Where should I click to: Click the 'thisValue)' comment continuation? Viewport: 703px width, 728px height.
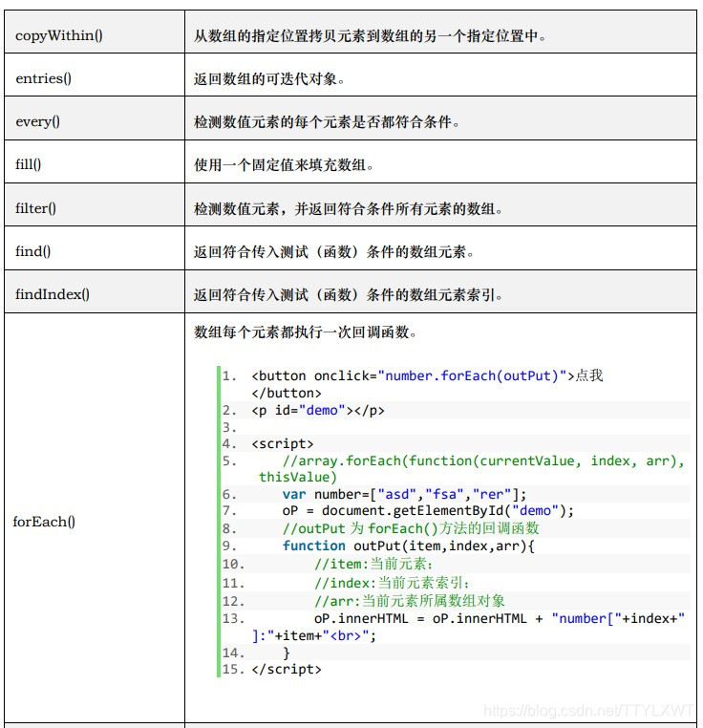tap(297, 477)
